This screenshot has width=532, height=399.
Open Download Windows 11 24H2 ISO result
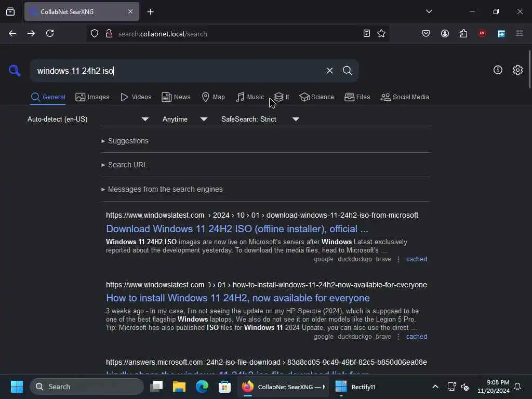pyautogui.click(x=237, y=229)
